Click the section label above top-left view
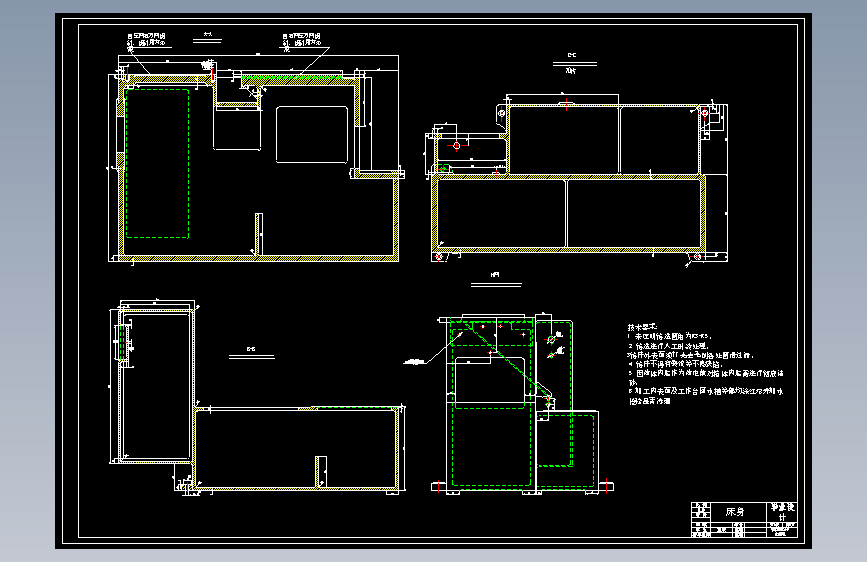This screenshot has height=562, width=867. pyautogui.click(x=207, y=35)
